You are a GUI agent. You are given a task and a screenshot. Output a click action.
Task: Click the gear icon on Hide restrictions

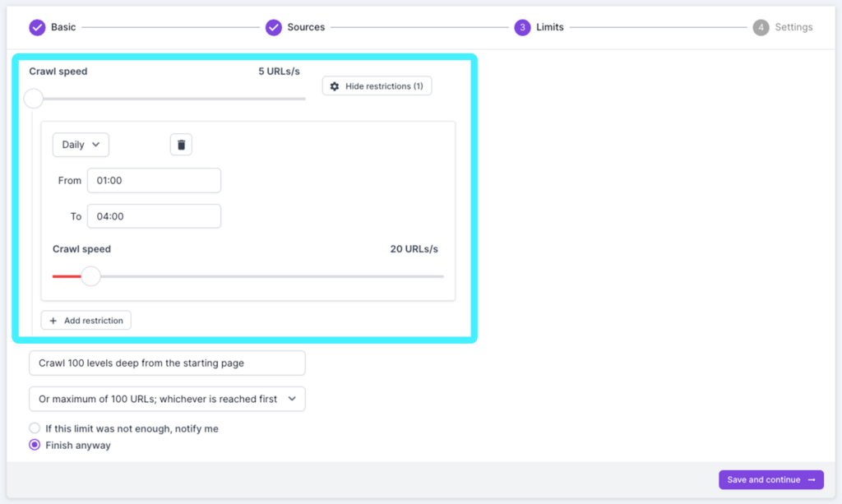tap(335, 86)
